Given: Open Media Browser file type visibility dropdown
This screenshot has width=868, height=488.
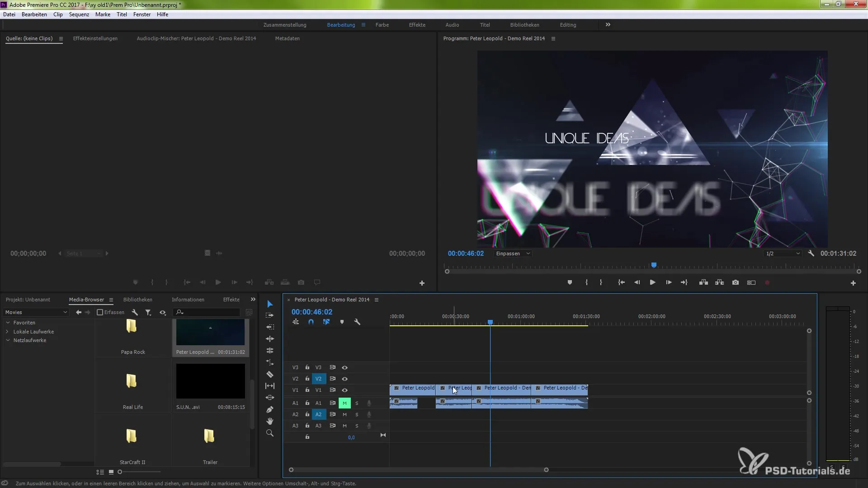Looking at the screenshot, I should coord(163,312).
